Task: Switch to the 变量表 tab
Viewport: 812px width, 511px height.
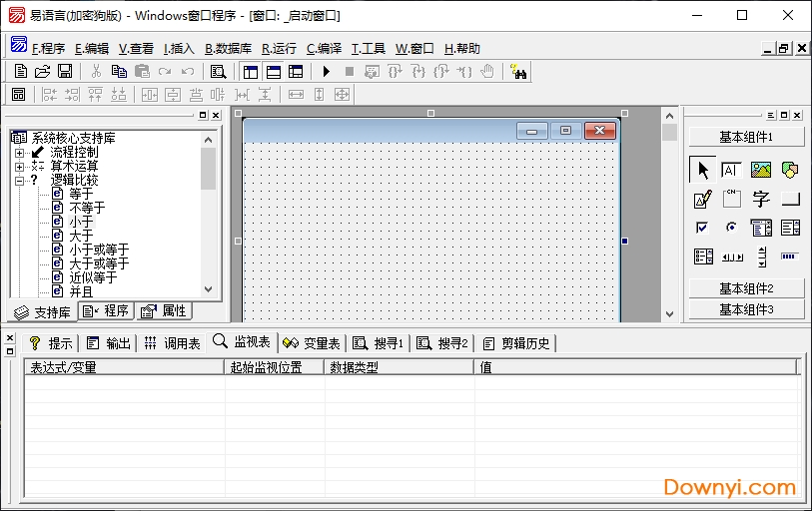Action: click(312, 342)
